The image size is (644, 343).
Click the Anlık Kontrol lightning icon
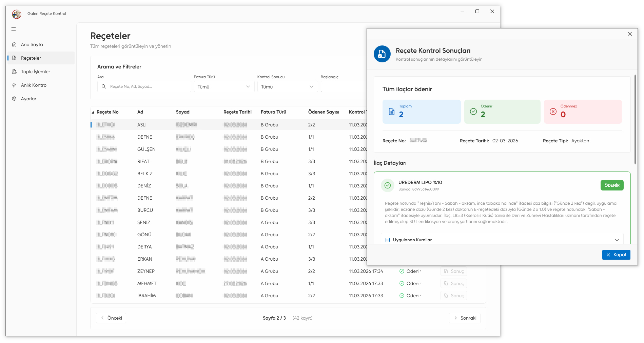tap(14, 85)
